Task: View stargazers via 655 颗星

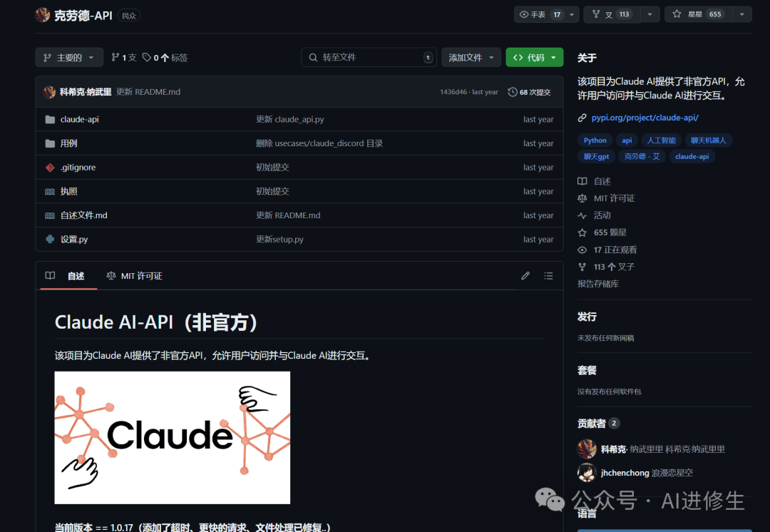Action: (x=602, y=233)
